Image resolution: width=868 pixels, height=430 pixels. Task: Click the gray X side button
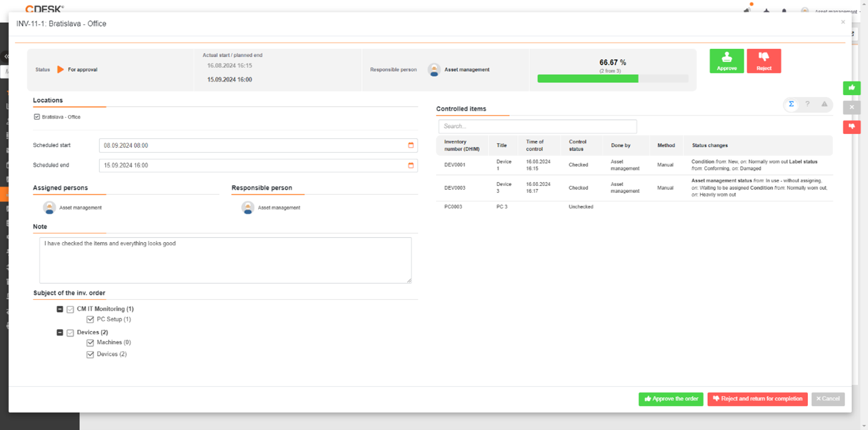(x=852, y=107)
